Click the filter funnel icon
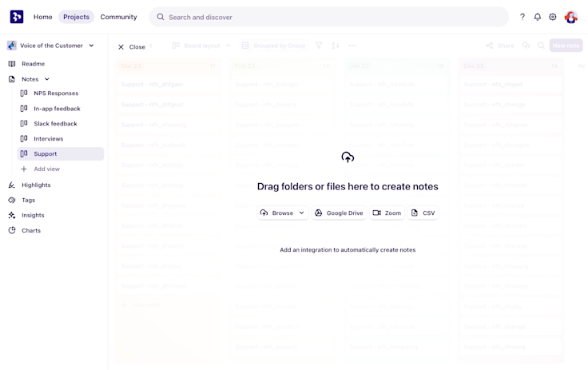Viewport: 588px width, 370px height. 319,46
